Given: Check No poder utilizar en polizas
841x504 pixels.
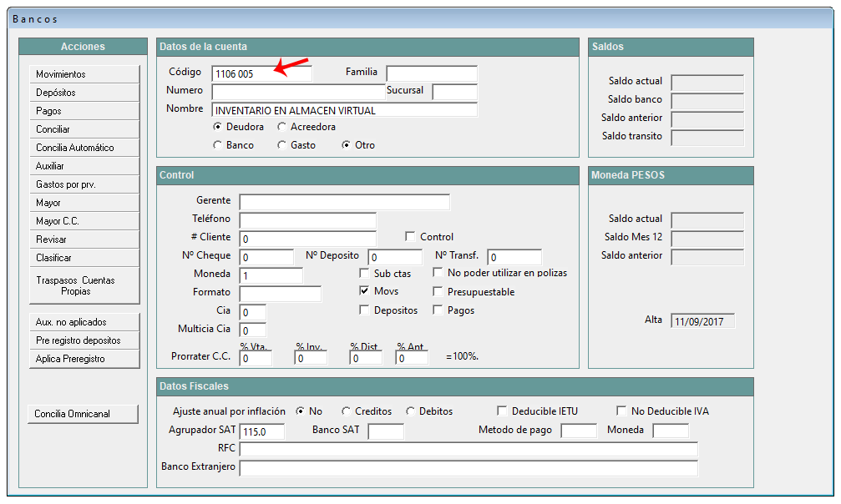Looking at the screenshot, I should point(438,272).
